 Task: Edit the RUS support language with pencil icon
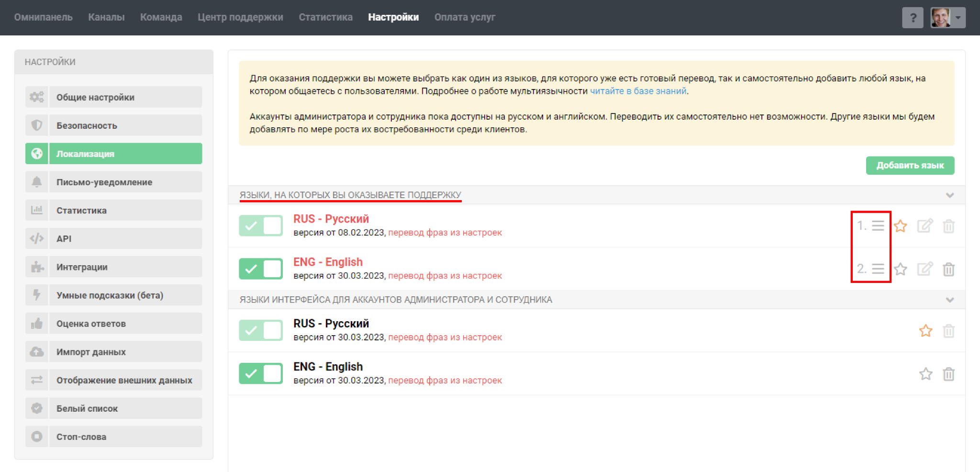click(924, 226)
